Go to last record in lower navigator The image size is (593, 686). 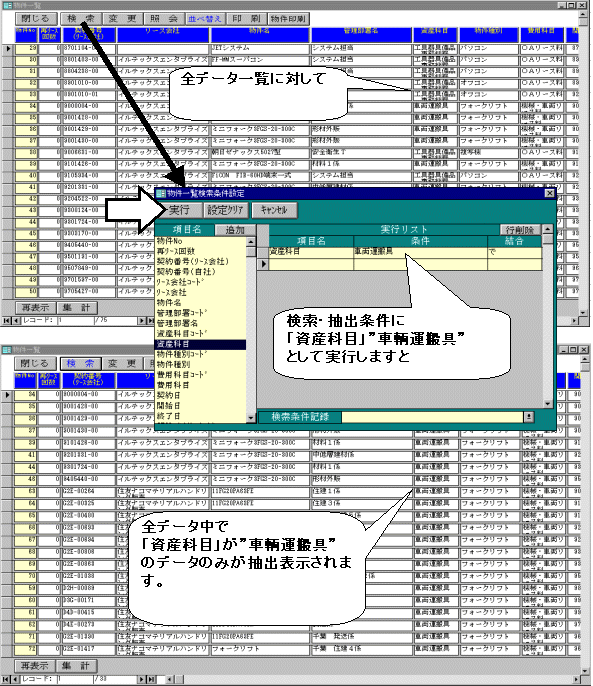point(151,679)
